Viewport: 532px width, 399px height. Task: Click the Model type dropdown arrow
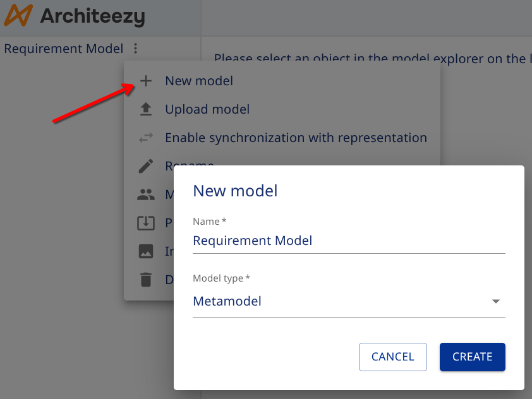496,302
